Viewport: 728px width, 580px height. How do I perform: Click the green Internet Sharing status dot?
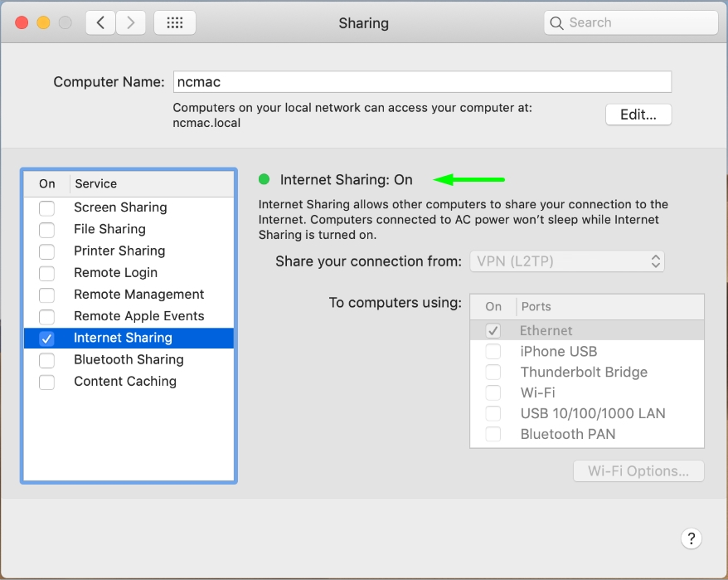tap(264, 179)
